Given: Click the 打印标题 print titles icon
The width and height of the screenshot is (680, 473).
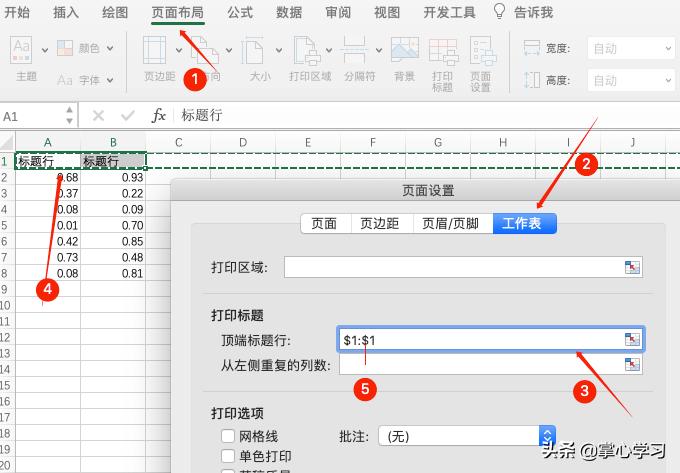Looking at the screenshot, I should click(443, 52).
